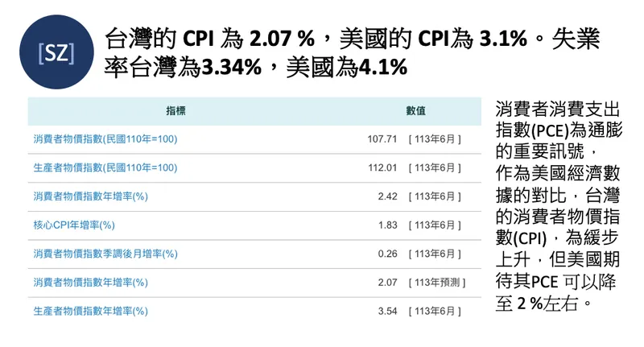Click the [113年預測] period label
644x347 pixels.
click(436, 282)
